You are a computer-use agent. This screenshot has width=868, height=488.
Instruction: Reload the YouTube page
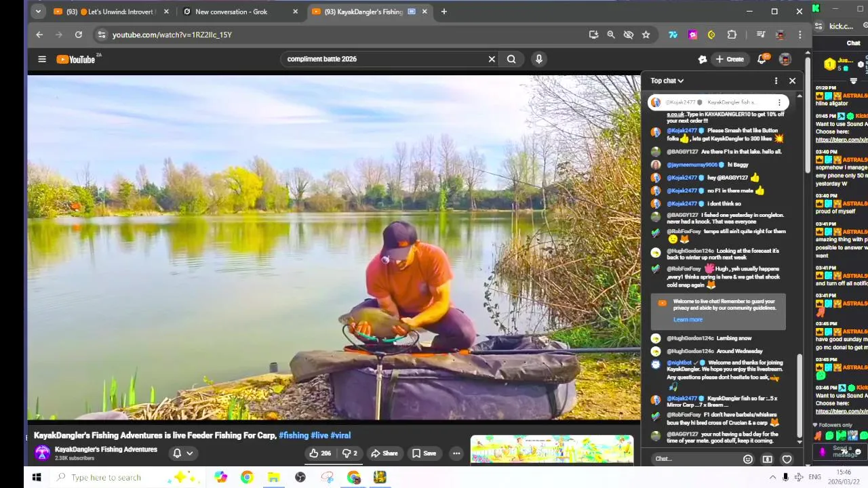tap(79, 35)
